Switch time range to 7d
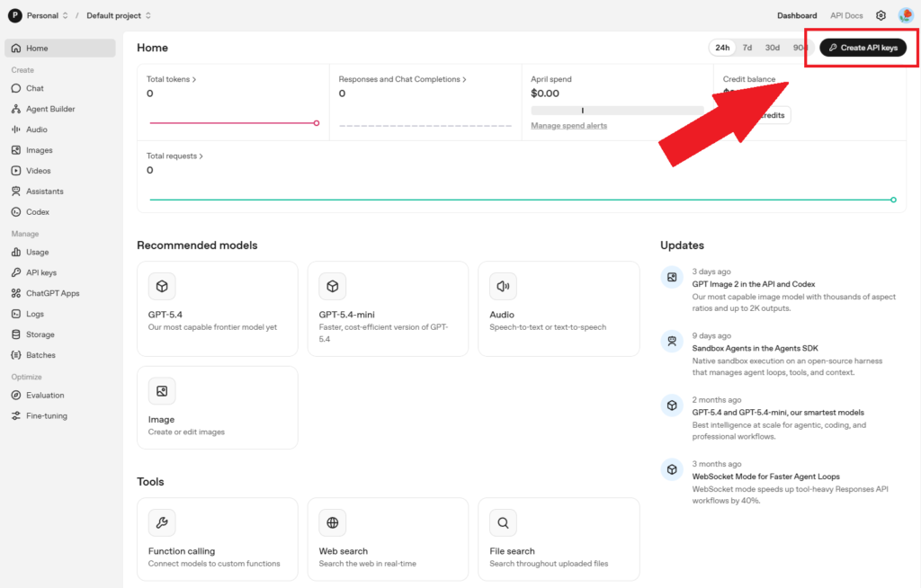Image resolution: width=921 pixels, height=588 pixels. coord(747,48)
